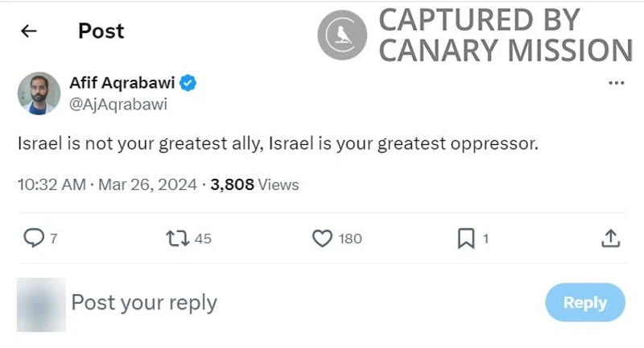The image size is (644, 348).
Task: Click the like count 180
Action: click(x=350, y=238)
